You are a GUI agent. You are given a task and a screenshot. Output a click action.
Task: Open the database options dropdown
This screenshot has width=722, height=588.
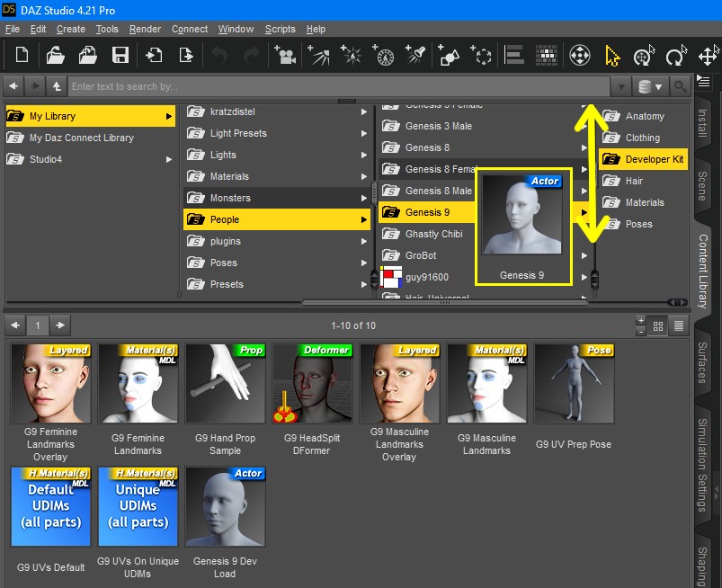point(650,86)
